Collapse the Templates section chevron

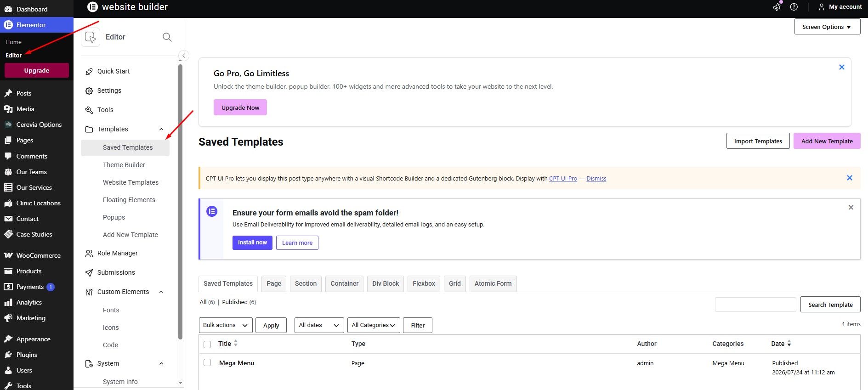point(161,130)
